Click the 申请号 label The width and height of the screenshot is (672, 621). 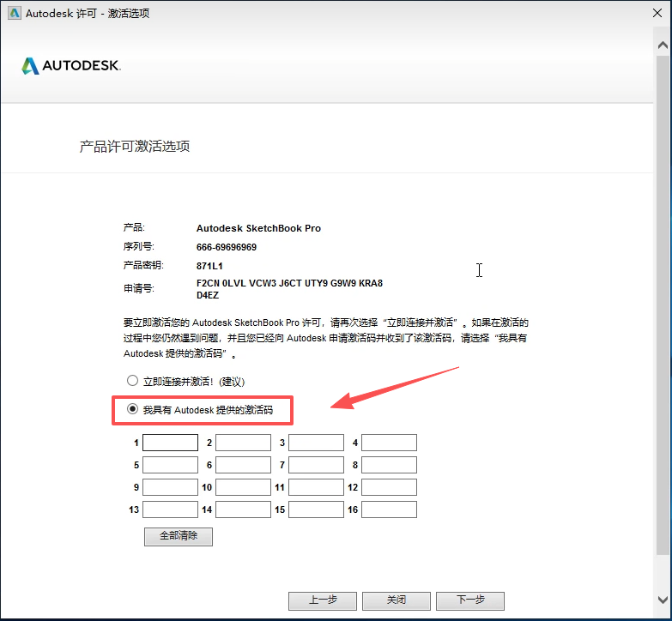tap(139, 289)
